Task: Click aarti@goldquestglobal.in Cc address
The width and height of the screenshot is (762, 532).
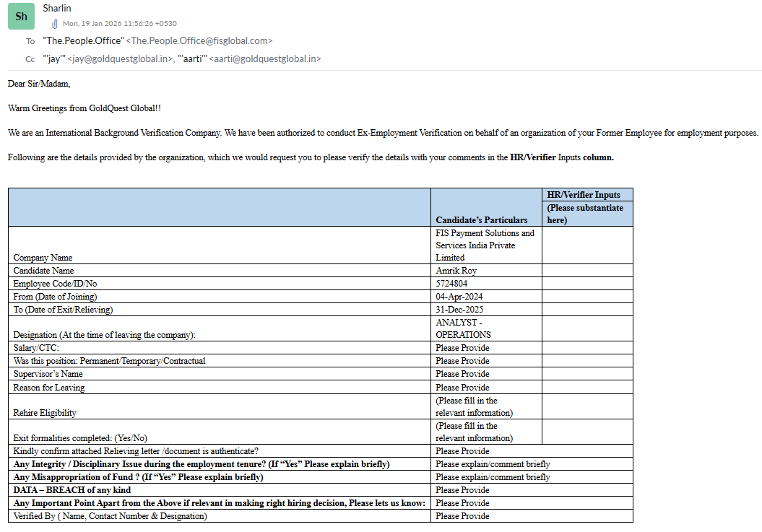Action: tap(265, 58)
